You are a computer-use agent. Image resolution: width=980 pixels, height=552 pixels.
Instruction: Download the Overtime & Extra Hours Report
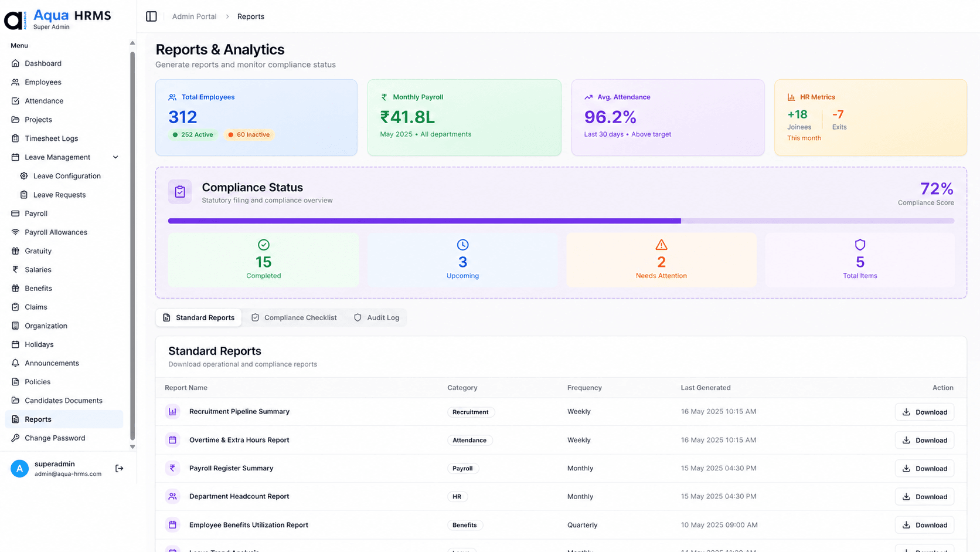pos(924,440)
